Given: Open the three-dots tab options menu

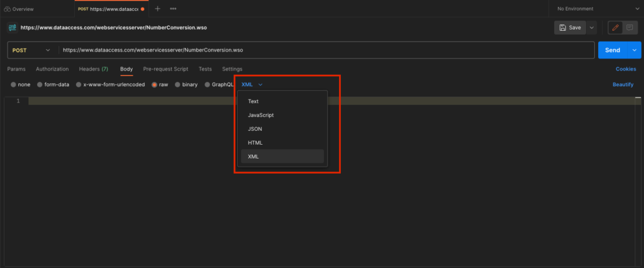Looking at the screenshot, I should (x=173, y=9).
